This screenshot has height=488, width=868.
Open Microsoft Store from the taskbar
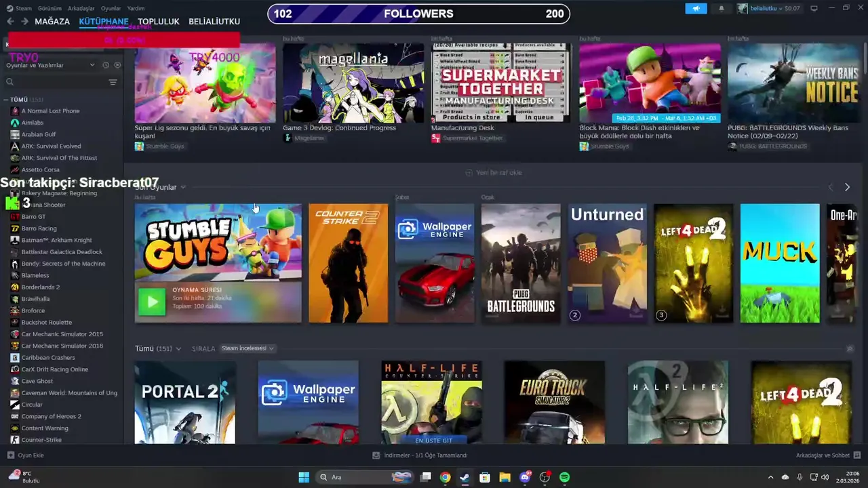485,477
